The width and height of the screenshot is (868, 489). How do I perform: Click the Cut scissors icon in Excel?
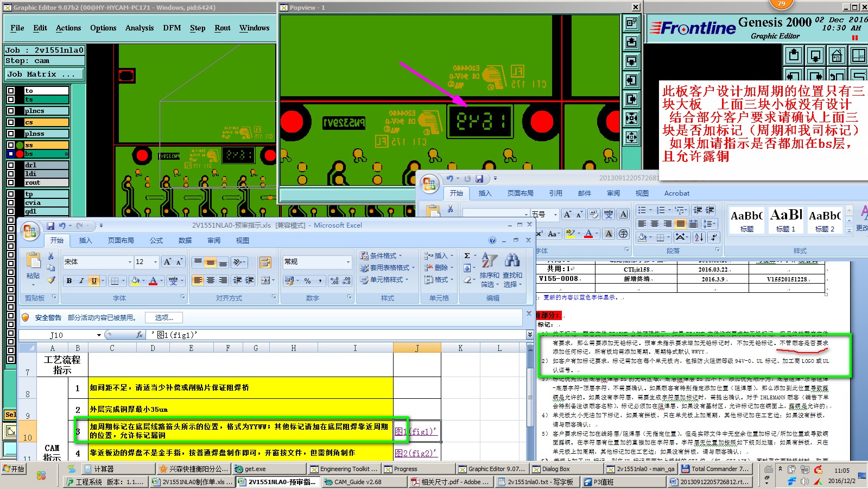click(50, 256)
